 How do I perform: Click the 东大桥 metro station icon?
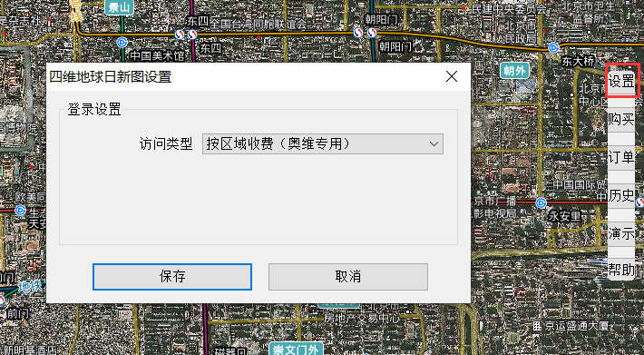[553, 47]
